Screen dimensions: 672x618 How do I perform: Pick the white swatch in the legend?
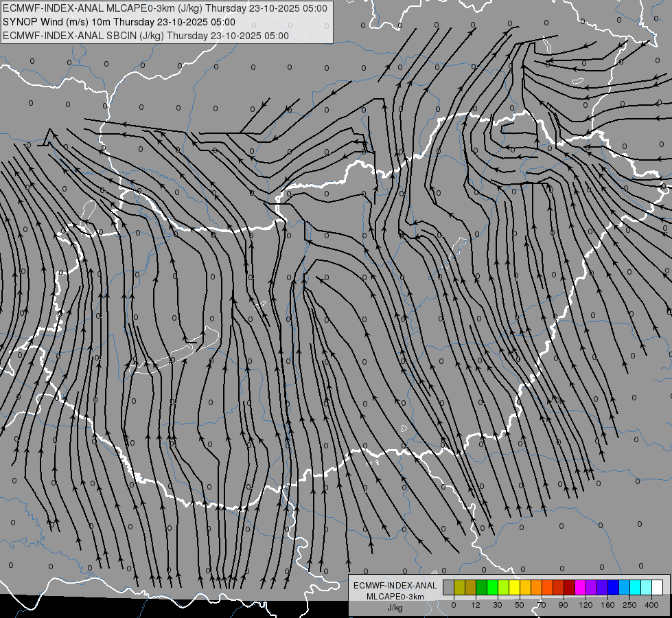tap(658, 587)
